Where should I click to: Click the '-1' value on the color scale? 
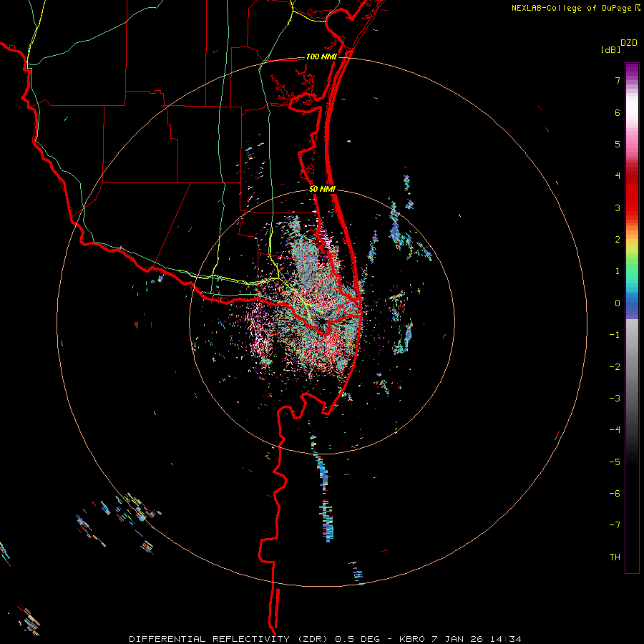tap(615, 335)
